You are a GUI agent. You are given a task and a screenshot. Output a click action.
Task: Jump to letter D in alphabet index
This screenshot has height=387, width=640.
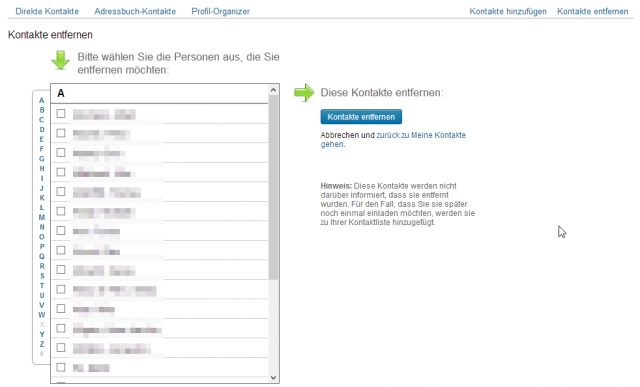coord(42,130)
